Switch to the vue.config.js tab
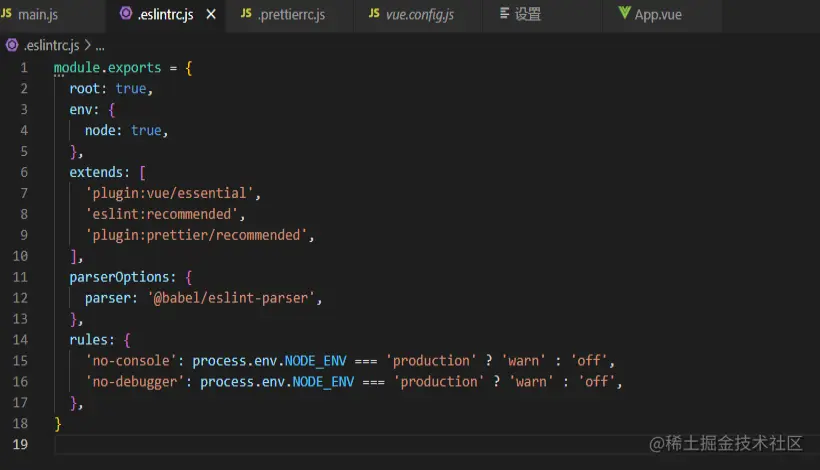820x470 pixels. pos(420,14)
